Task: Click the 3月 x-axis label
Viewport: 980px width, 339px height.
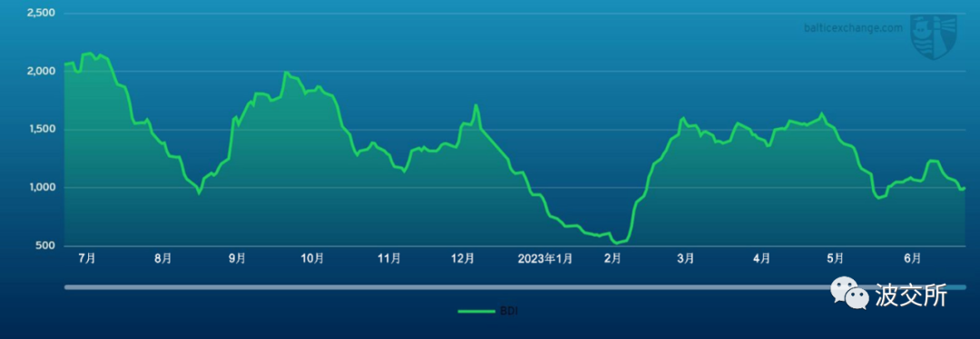Action: click(x=686, y=259)
